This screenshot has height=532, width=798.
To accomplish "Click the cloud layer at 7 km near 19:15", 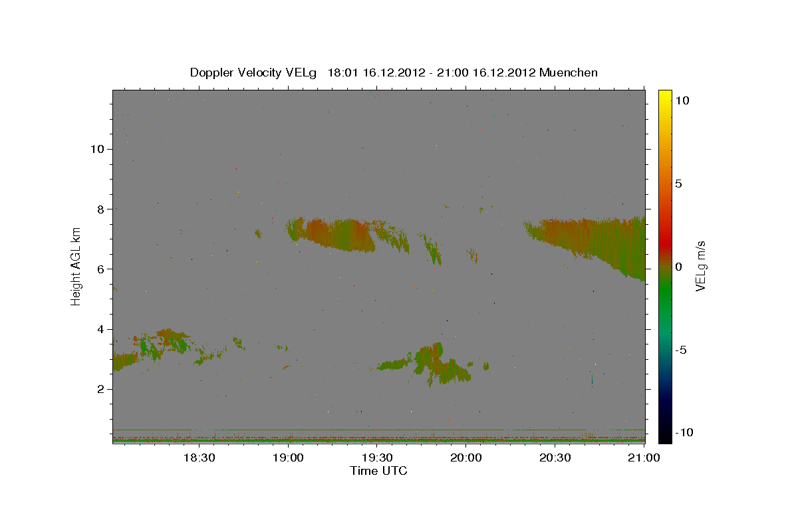I will [x=332, y=234].
